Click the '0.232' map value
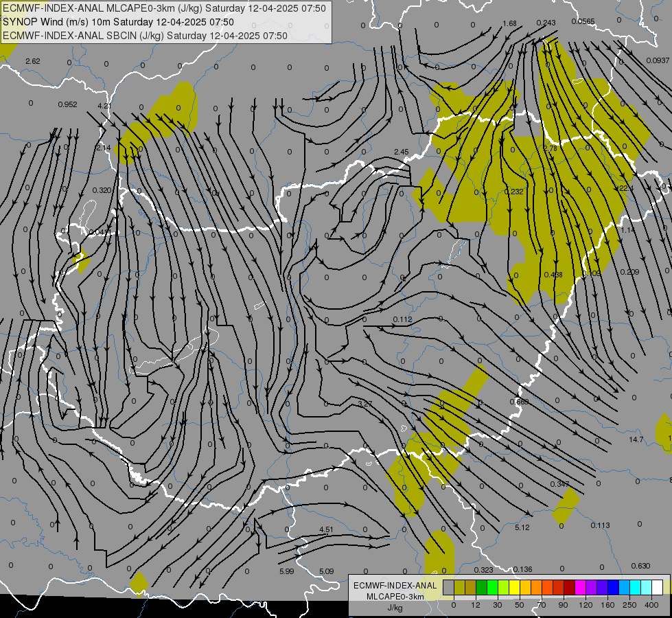672x618 pixels. (x=514, y=192)
